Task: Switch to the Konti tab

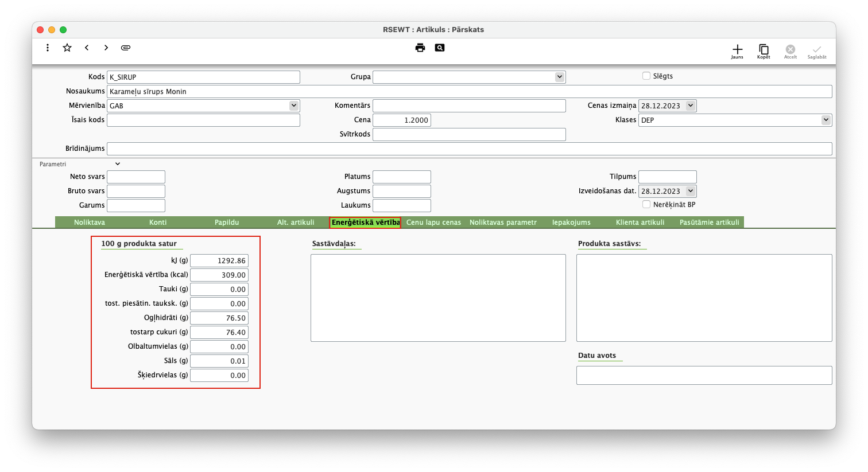Action: click(x=158, y=223)
